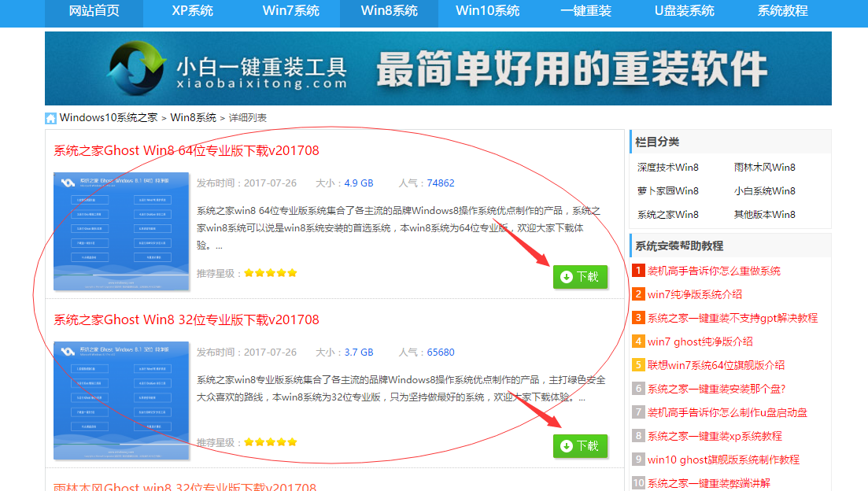
Task: Open the 一键重装 menu item
Action: pyautogui.click(x=585, y=11)
